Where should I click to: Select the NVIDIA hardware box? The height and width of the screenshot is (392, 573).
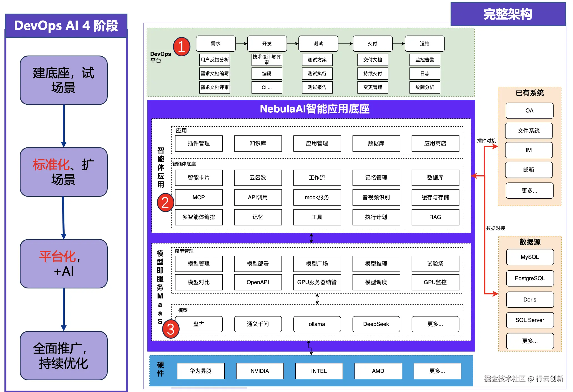(x=260, y=371)
